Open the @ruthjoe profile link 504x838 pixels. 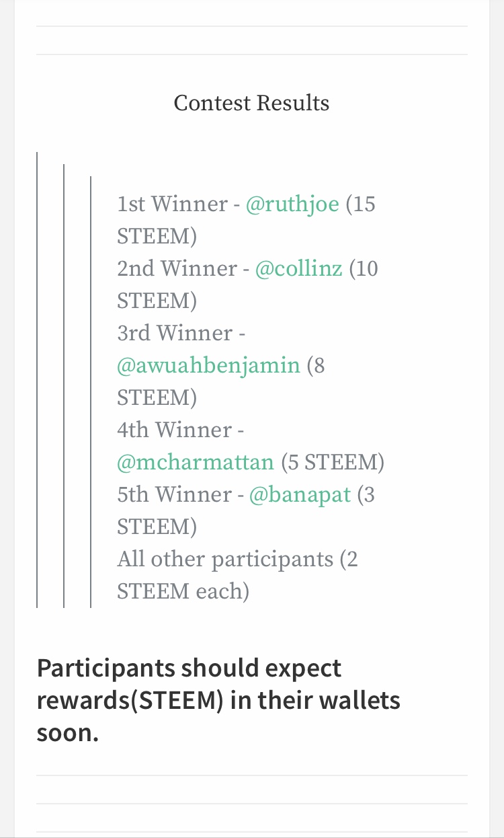(292, 204)
